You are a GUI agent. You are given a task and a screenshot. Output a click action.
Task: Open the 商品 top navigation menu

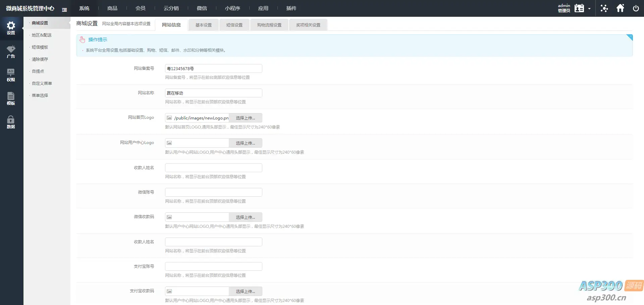click(112, 8)
